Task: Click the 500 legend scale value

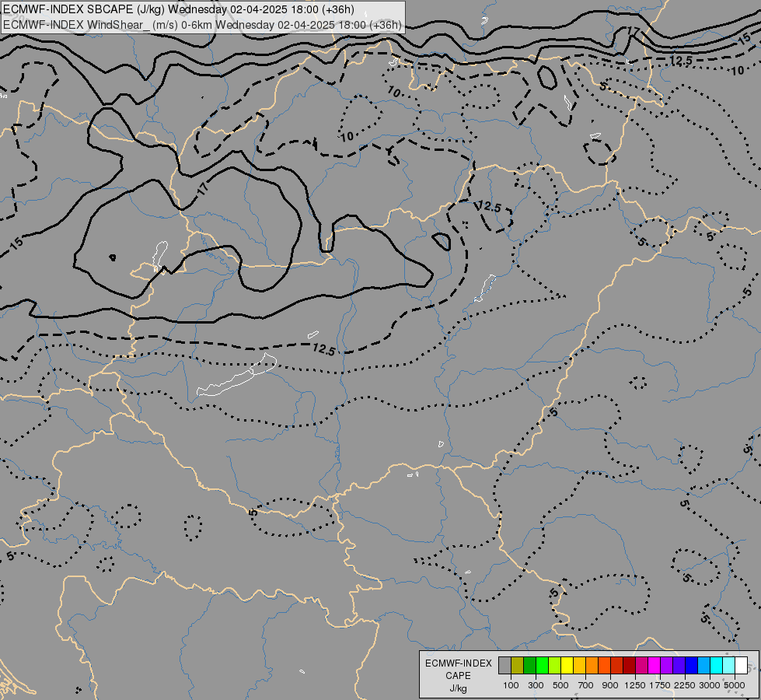Action: click(560, 685)
